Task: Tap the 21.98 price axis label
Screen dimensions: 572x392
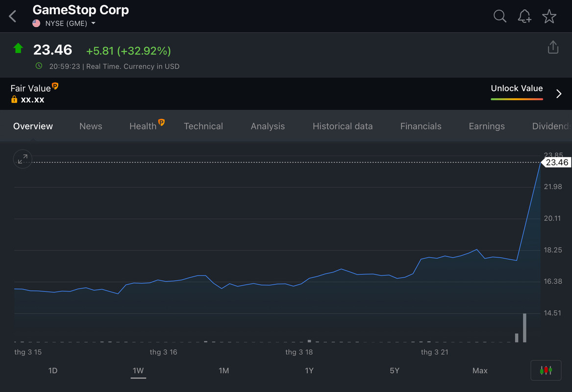Action: 553,187
